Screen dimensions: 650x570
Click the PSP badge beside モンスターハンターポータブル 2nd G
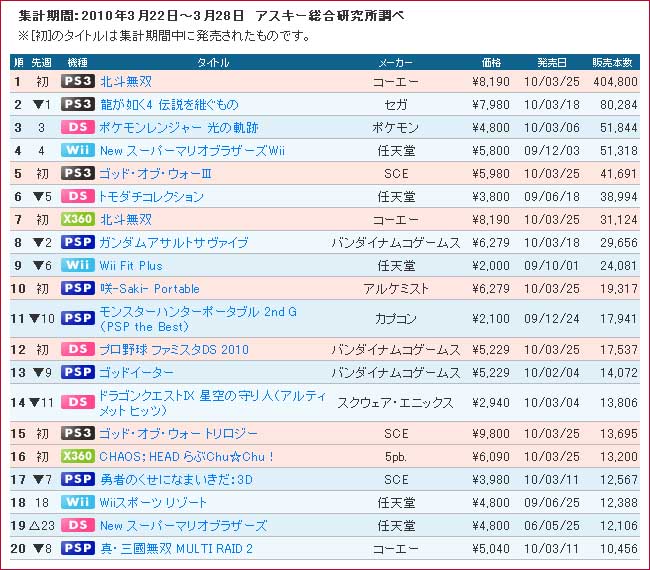pyautogui.click(x=78, y=318)
